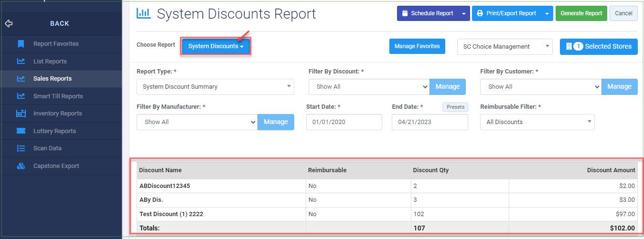Screen dimensions: 644x239
Task: Open Inventory Reports icon
Action: click(21, 114)
